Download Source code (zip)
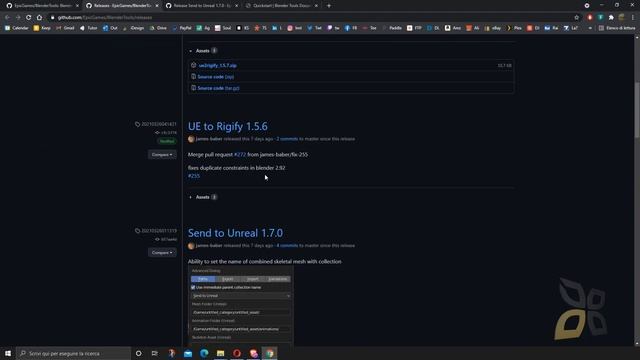The height and width of the screenshot is (360, 640). coord(216,77)
